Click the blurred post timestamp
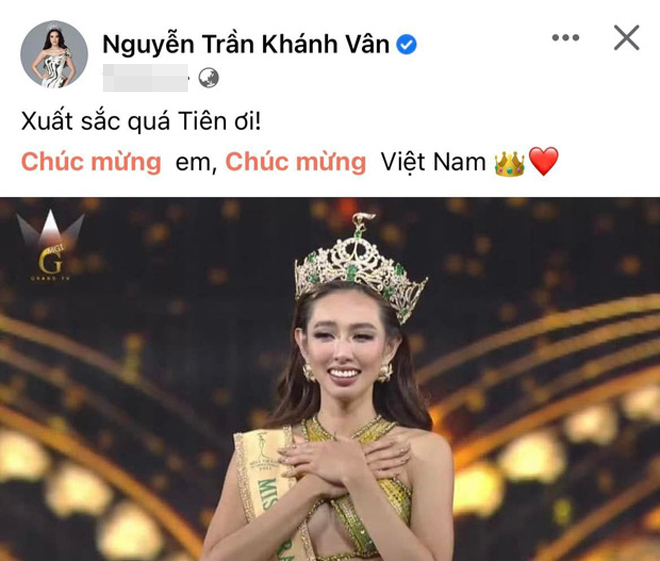 point(145,78)
